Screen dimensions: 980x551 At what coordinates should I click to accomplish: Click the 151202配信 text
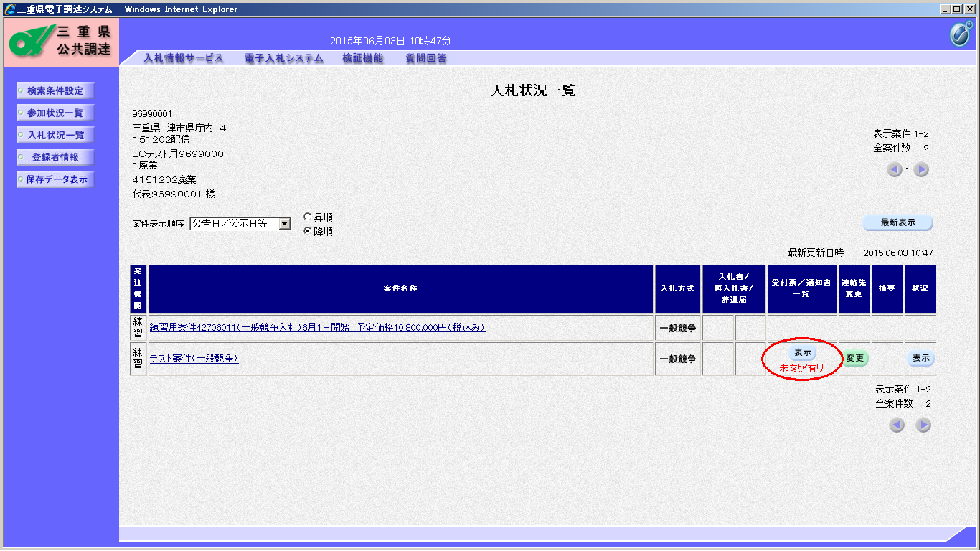[161, 139]
